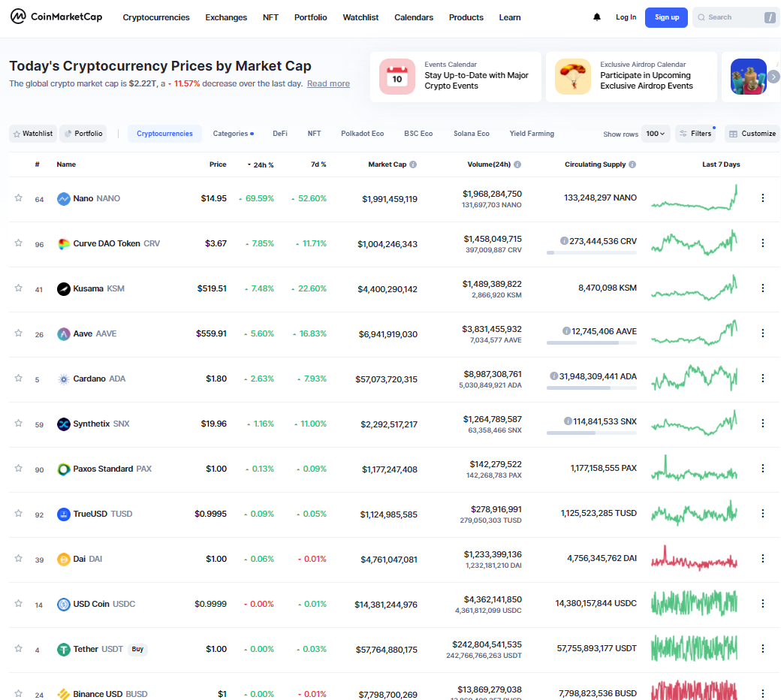Open the Exchanges menu in navigation
This screenshot has height=700, width=781.
point(226,17)
